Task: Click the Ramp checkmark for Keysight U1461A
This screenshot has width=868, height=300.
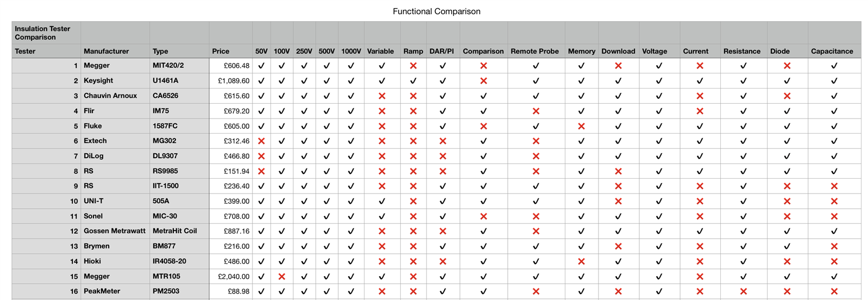Action: (413, 81)
